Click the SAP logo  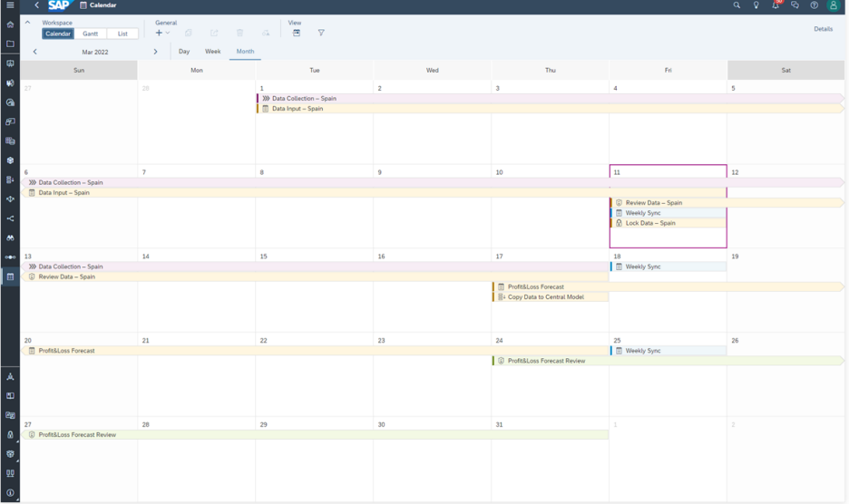point(58,5)
